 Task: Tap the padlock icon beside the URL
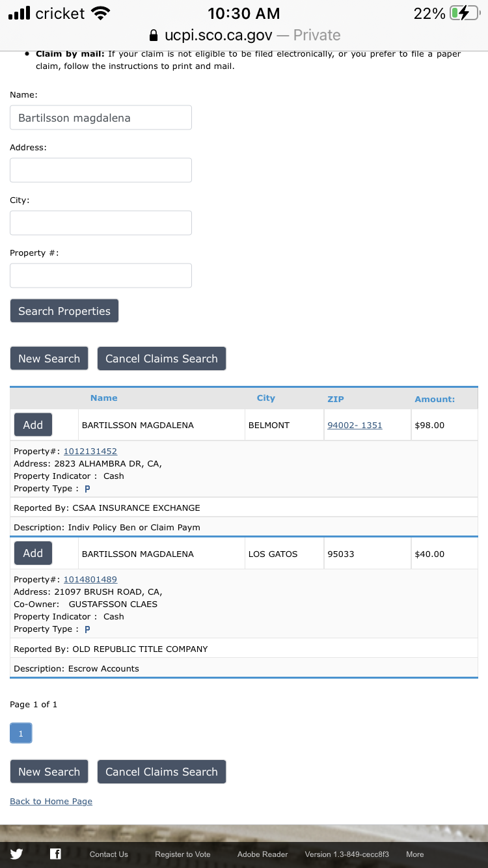[154, 35]
